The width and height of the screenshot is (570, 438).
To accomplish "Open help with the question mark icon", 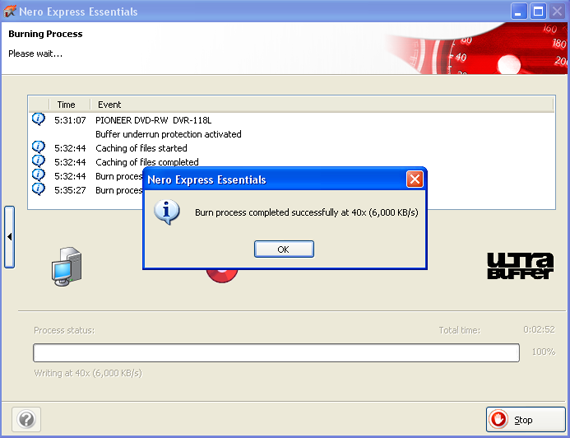I will (x=26, y=419).
